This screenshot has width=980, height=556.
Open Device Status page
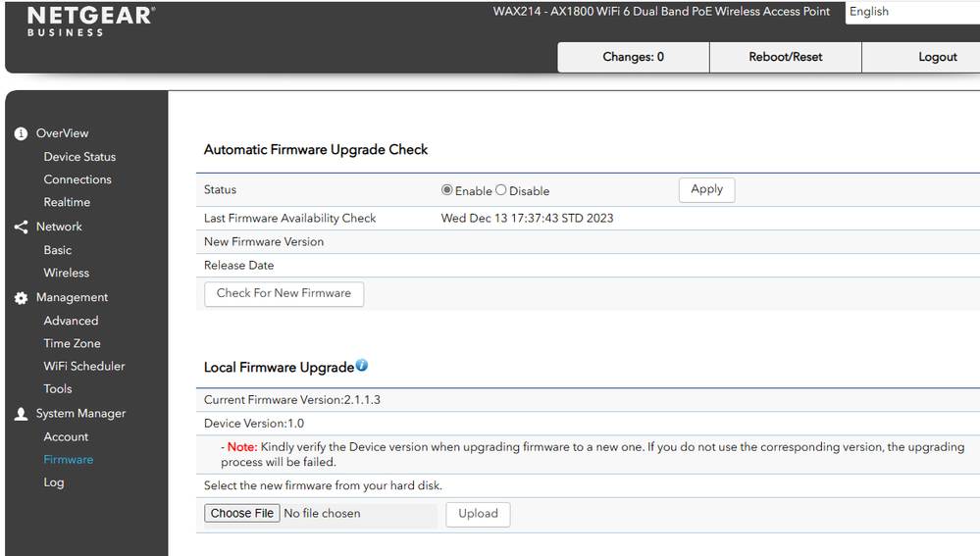coord(79,157)
